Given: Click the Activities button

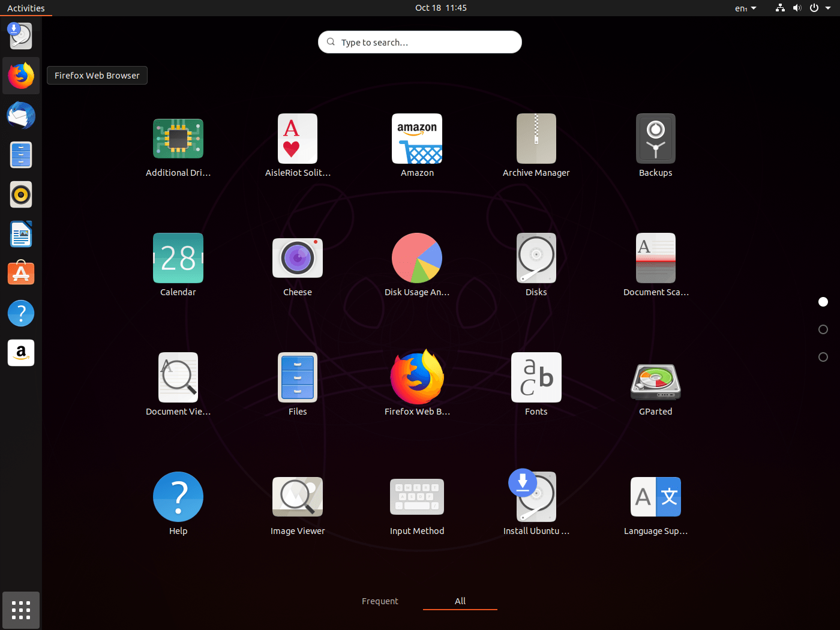Looking at the screenshot, I should point(26,8).
